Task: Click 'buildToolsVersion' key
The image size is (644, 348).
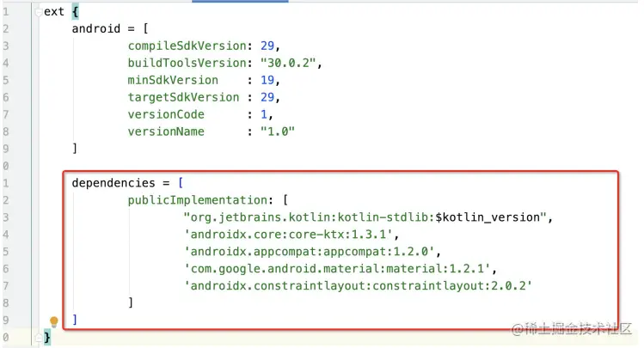Action: point(187,64)
